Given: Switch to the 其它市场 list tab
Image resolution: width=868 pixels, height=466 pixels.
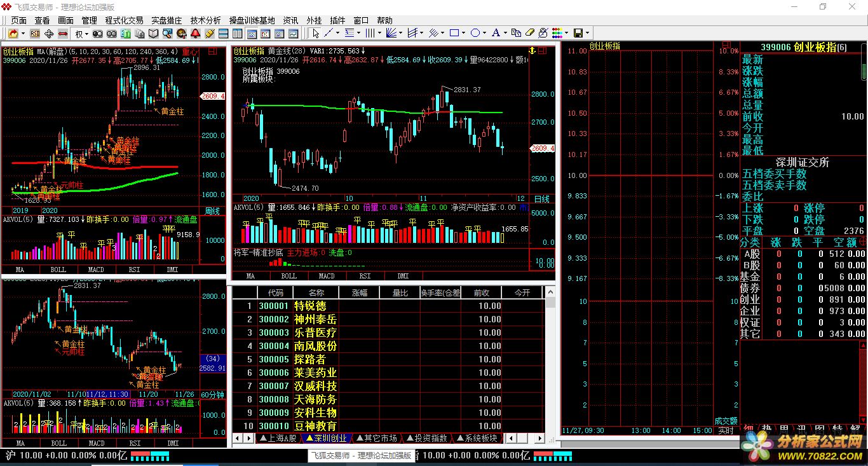Looking at the screenshot, I should (x=376, y=438).
